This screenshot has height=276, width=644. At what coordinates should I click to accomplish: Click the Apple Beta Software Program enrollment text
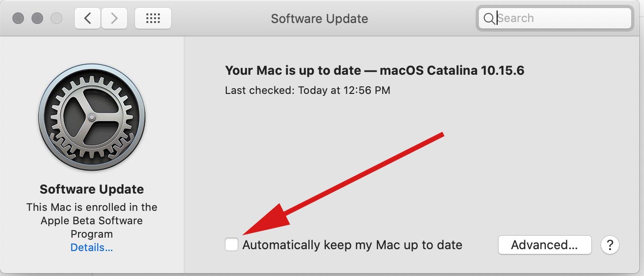pyautogui.click(x=91, y=220)
